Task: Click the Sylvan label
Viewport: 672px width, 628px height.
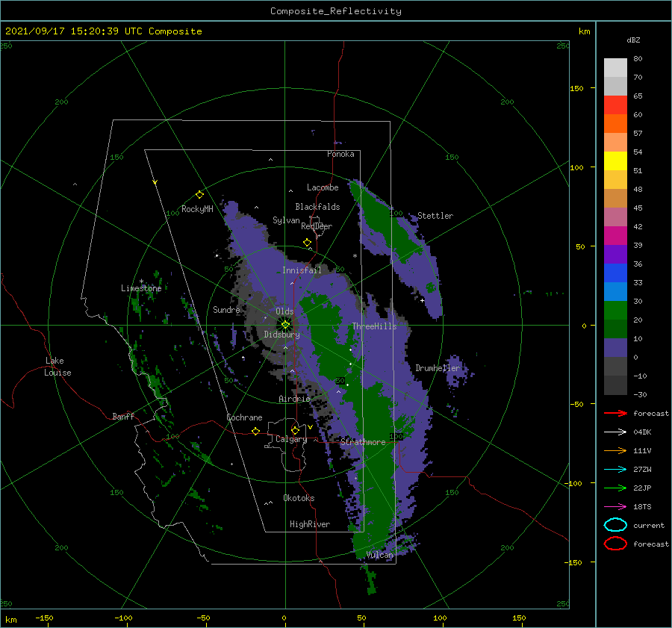Action: pos(286,220)
